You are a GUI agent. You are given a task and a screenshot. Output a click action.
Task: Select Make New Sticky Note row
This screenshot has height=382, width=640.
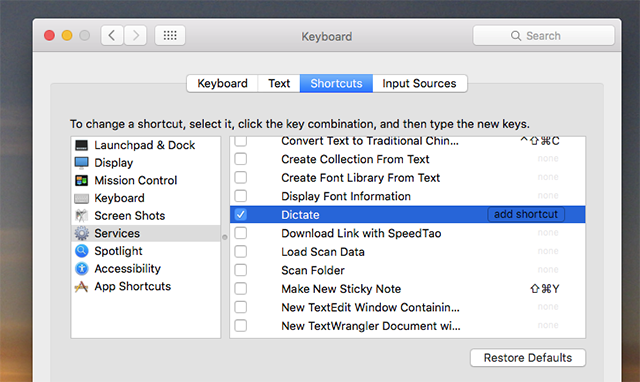407,289
